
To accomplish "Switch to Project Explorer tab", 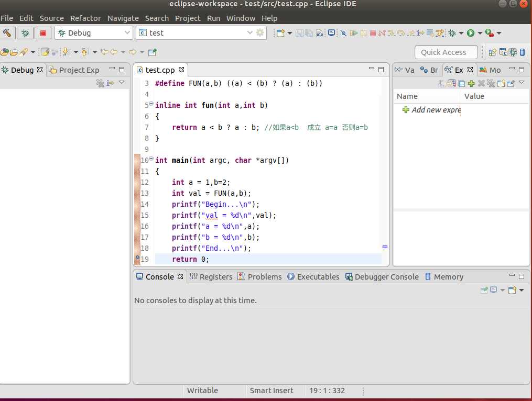I will (74, 70).
